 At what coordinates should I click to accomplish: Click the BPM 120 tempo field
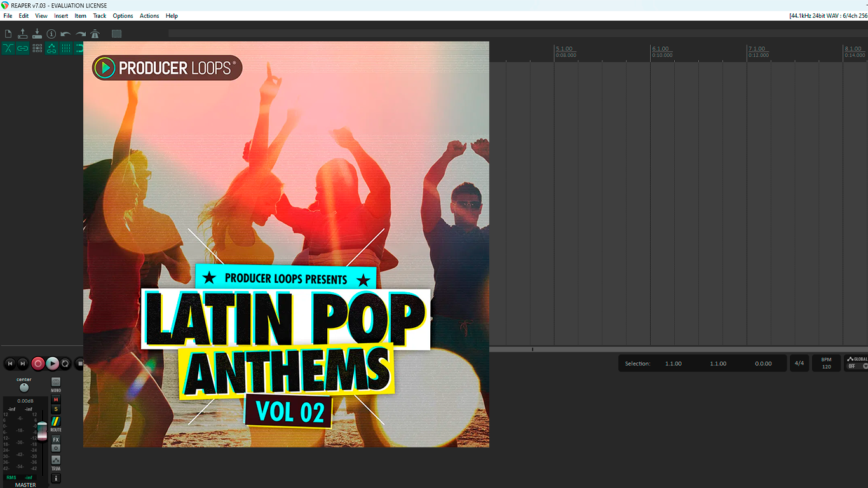point(826,363)
